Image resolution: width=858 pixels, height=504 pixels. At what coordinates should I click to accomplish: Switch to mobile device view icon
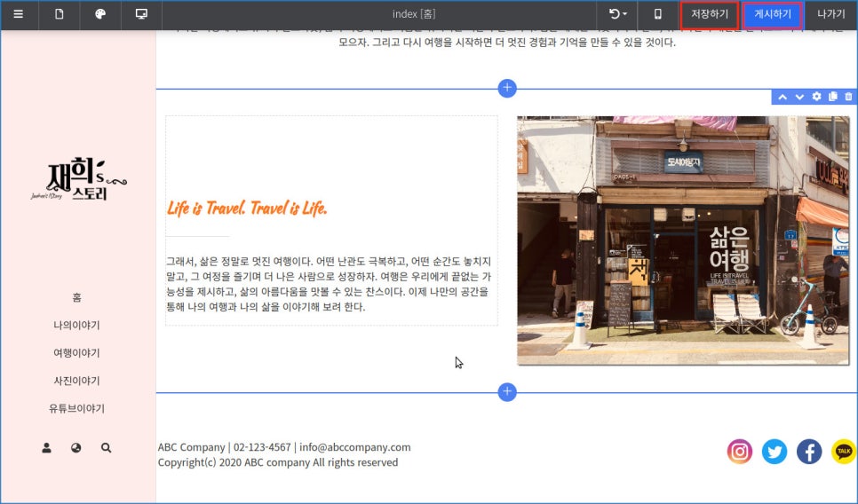(x=658, y=14)
